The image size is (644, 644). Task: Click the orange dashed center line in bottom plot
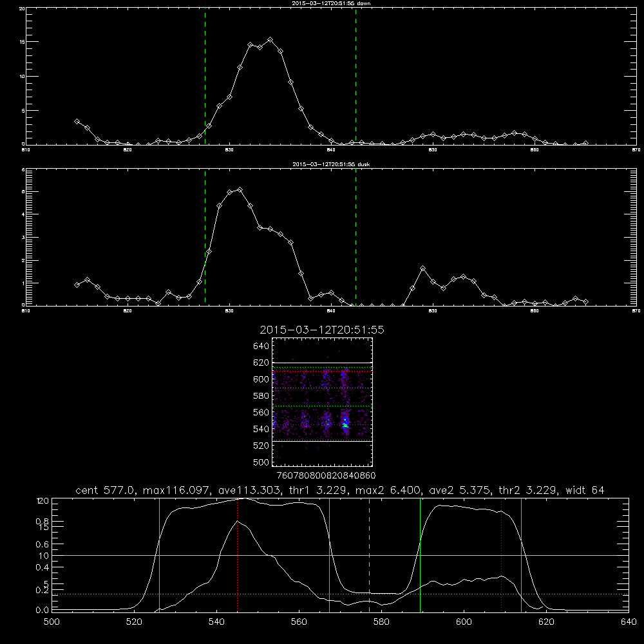click(369, 555)
